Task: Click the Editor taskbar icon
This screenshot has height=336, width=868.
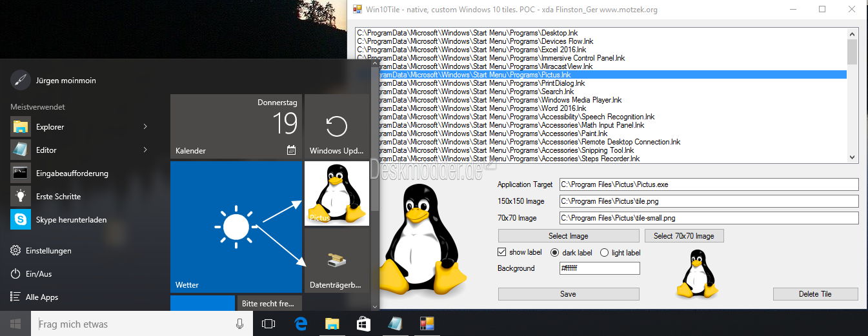Action: pos(395,324)
